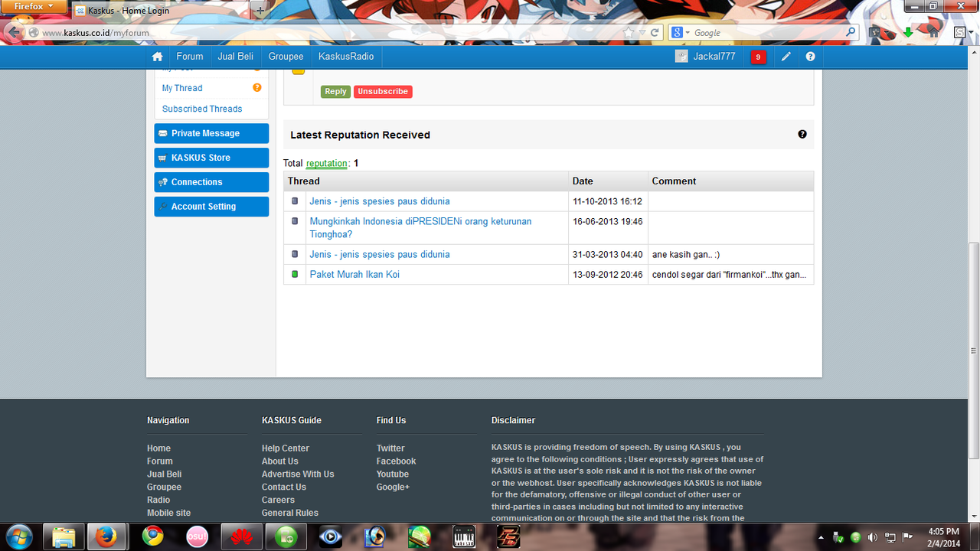Open dropdown arrow beside S add-on icon
This screenshot has height=551, width=980.
pos(971,32)
